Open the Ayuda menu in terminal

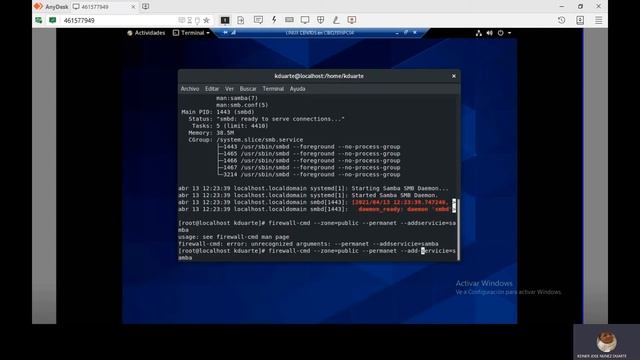point(298,89)
